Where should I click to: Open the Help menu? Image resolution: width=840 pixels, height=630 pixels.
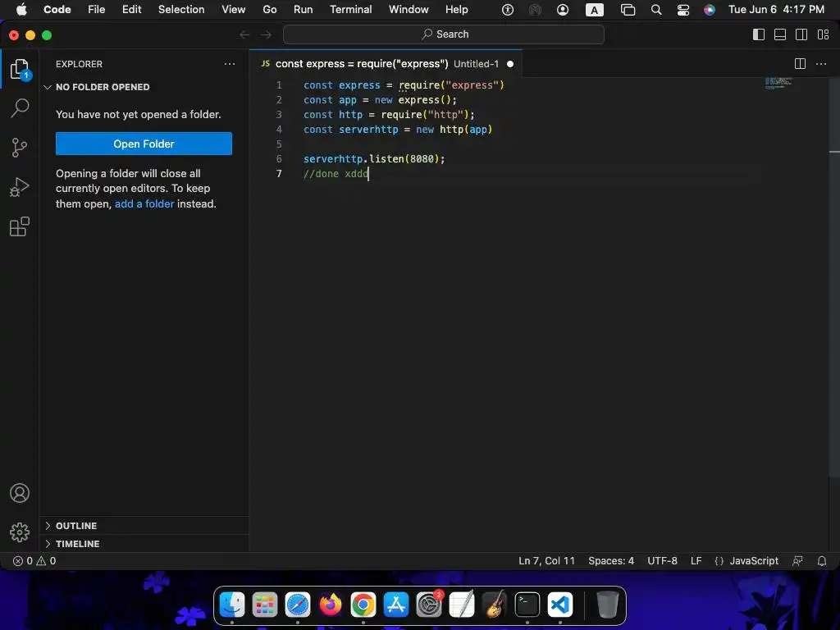[456, 10]
